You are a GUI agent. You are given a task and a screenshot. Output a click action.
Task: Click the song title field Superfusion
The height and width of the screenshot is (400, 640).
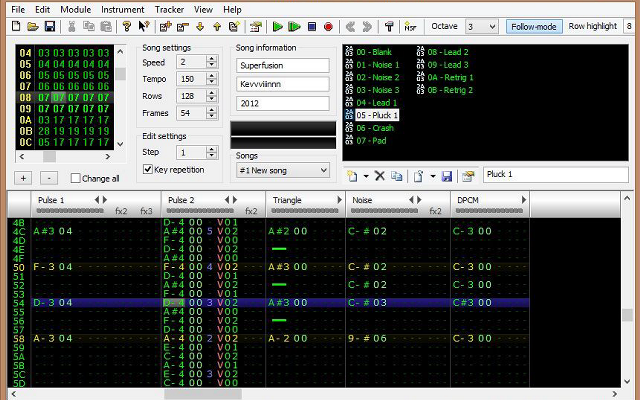(x=282, y=65)
